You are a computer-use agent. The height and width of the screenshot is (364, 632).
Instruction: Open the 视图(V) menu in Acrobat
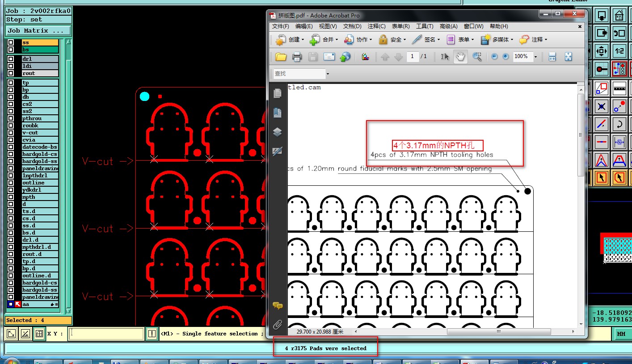pos(328,26)
